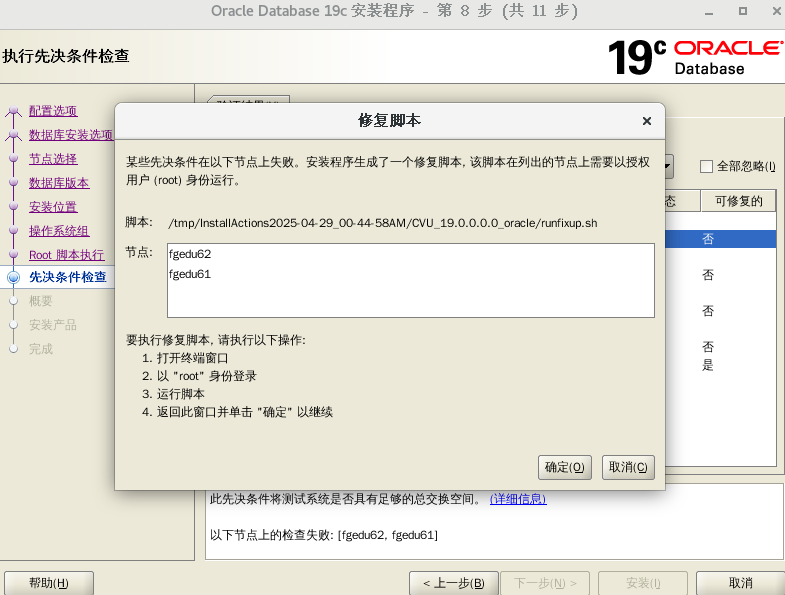Viewport: 785px width, 595px height.
Task: Open the Root 脚本执行 step link
Action: [67, 255]
